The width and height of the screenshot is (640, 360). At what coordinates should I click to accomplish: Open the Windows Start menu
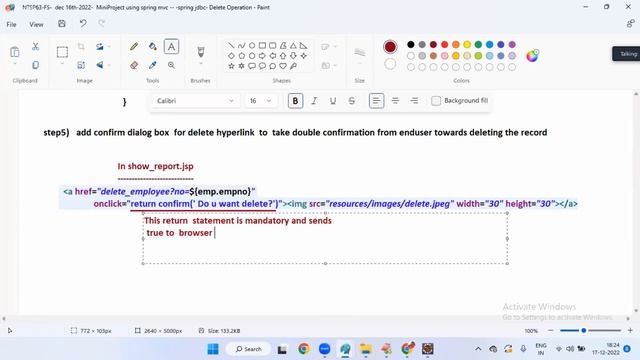(x=213, y=349)
